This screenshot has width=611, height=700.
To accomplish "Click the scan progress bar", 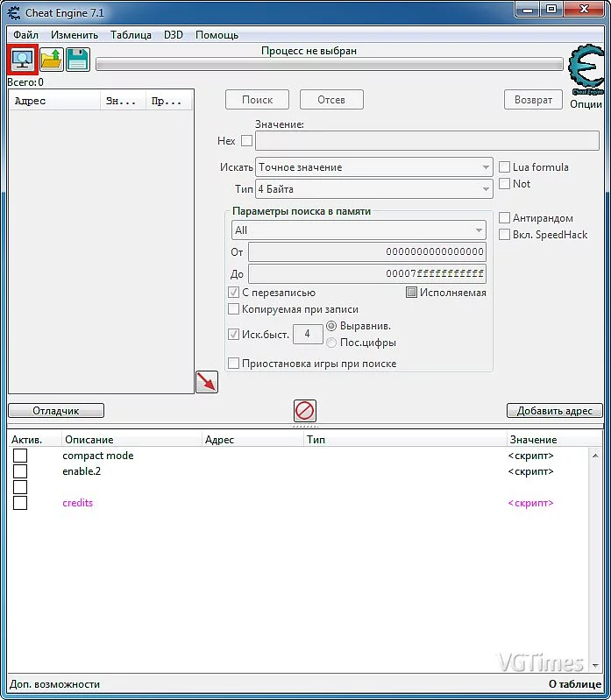I will point(330,64).
